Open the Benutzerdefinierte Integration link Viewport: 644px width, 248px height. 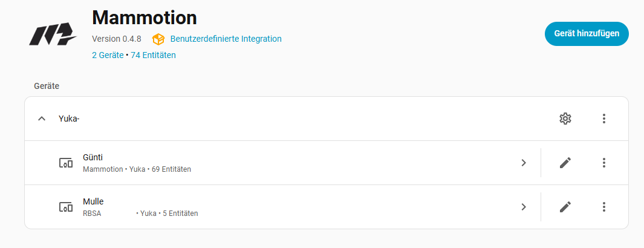pyautogui.click(x=226, y=39)
